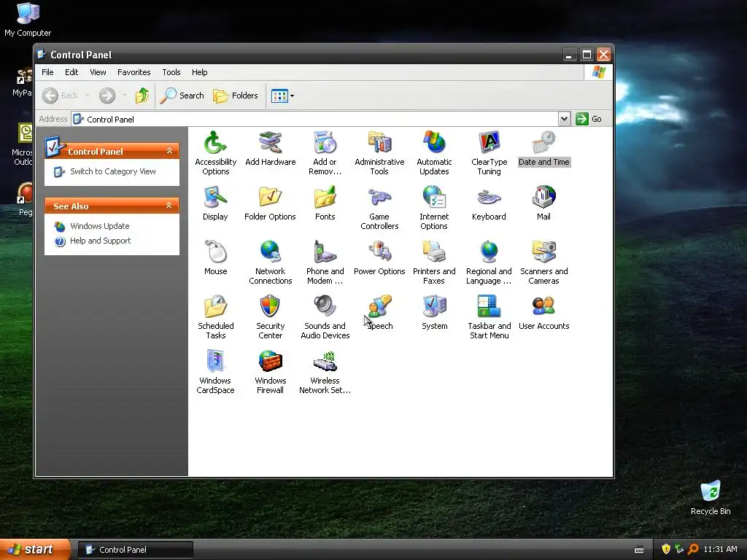747x560 pixels.
Task: Click the Address bar field
Action: click(x=314, y=119)
